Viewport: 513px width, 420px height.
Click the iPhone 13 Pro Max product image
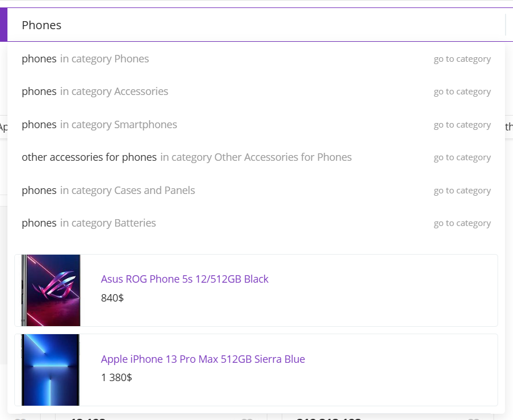50,370
